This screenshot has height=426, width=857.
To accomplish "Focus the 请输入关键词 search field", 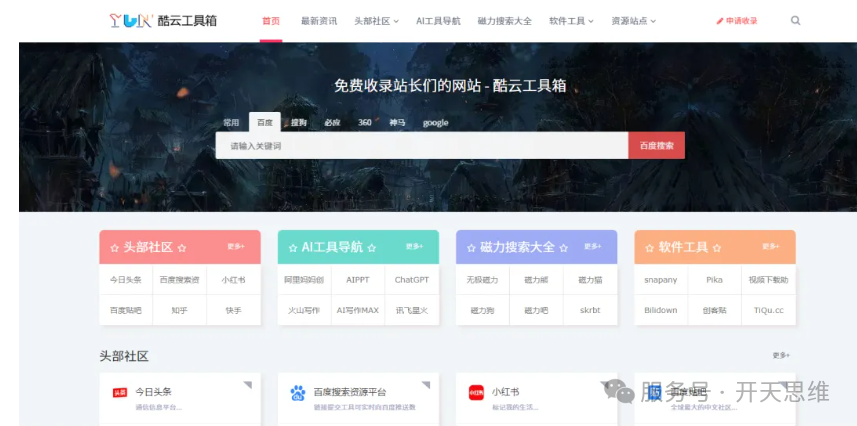I will (422, 145).
